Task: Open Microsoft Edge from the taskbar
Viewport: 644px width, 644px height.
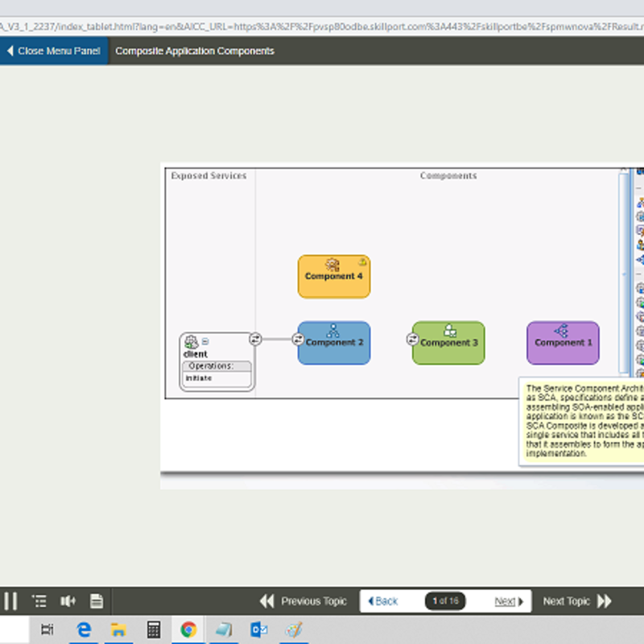Action: click(84, 630)
